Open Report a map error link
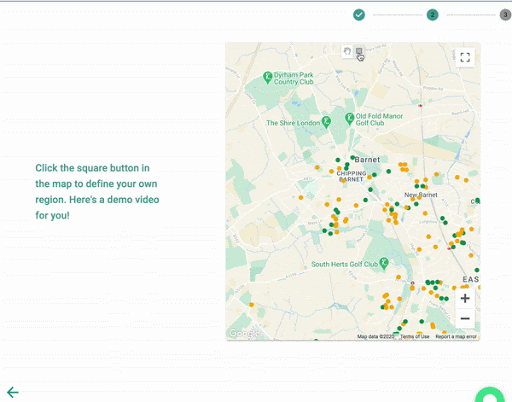This screenshot has height=402, width=512. [x=456, y=337]
